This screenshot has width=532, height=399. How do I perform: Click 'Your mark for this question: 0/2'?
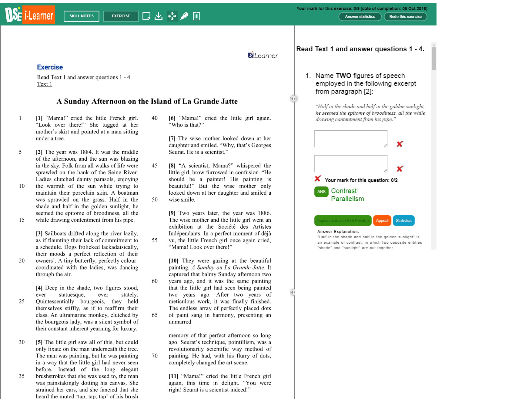click(361, 180)
